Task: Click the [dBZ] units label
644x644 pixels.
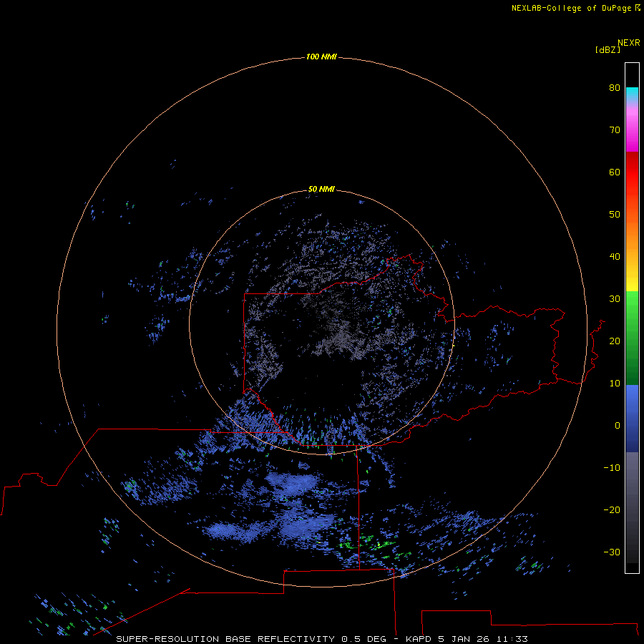Action: click(608, 49)
